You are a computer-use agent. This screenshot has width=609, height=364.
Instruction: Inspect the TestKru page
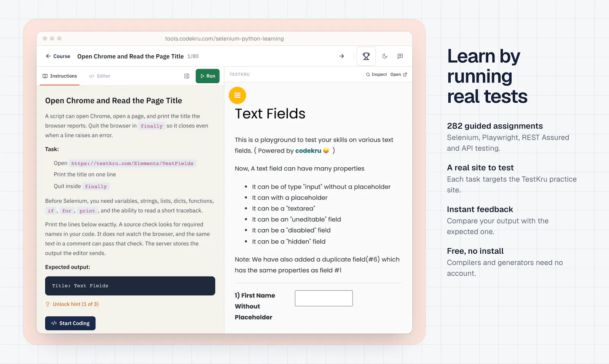point(376,75)
